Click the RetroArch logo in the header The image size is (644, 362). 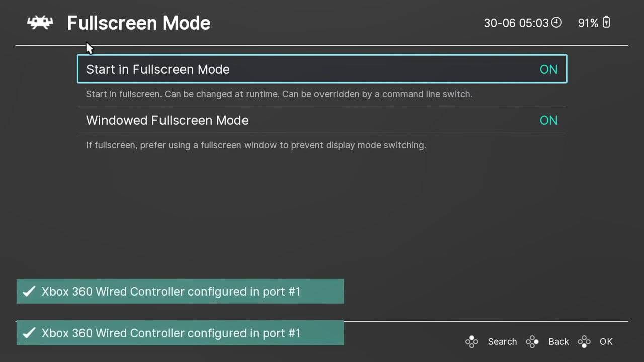pos(40,22)
